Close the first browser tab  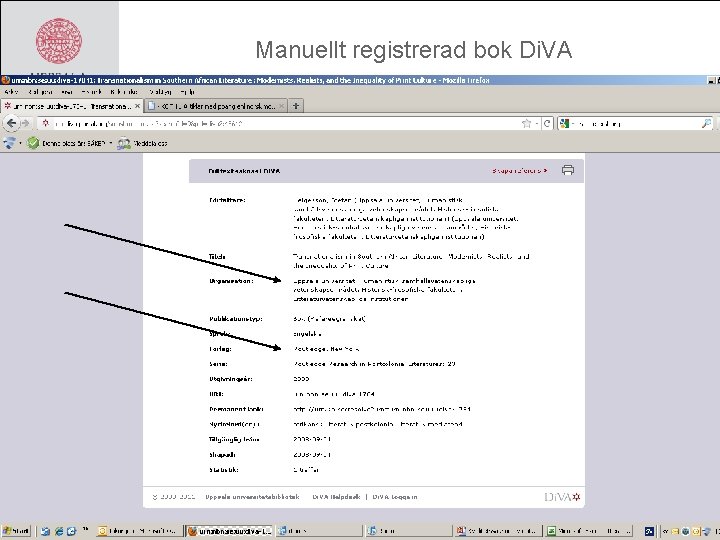tap(137, 106)
